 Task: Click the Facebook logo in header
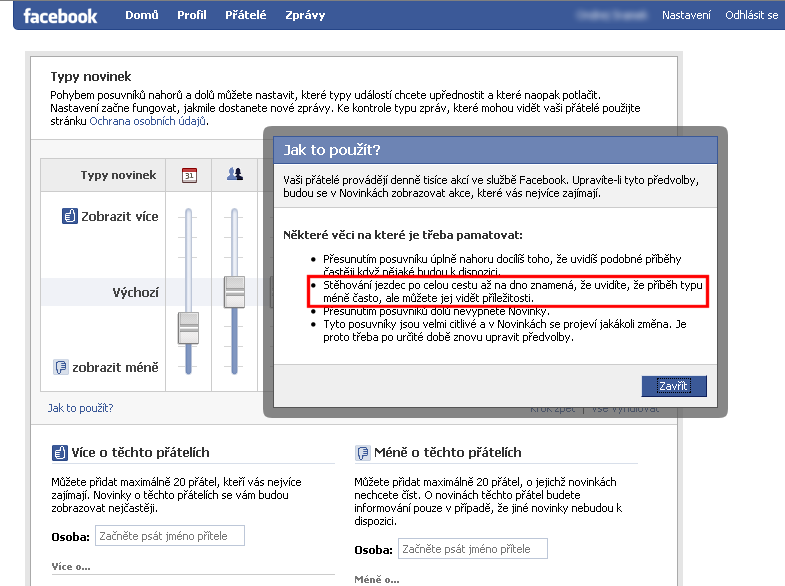pyautogui.click(x=60, y=16)
